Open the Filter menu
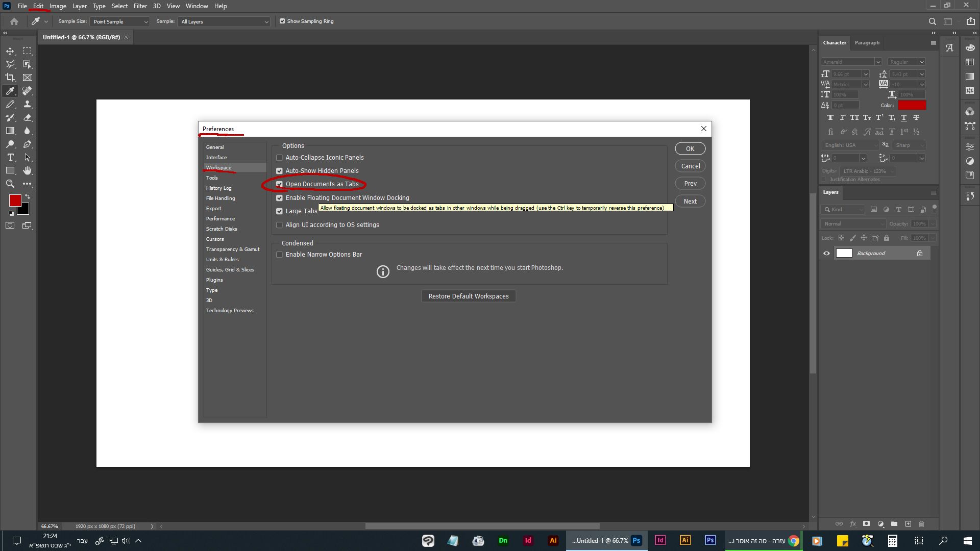The image size is (980, 551). point(140,6)
